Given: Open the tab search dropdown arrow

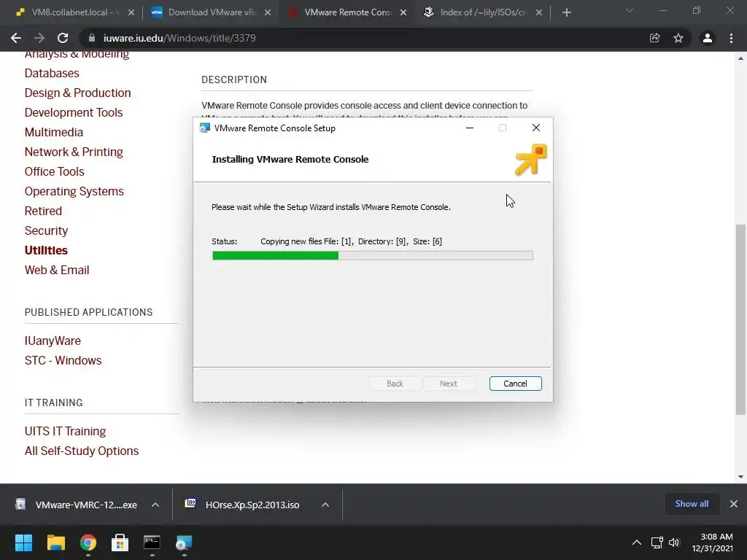Looking at the screenshot, I should click(x=630, y=10).
